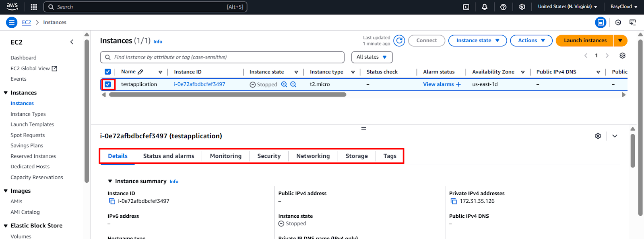Open the details panel settings gear
This screenshot has height=239, width=644.
pyautogui.click(x=598, y=136)
